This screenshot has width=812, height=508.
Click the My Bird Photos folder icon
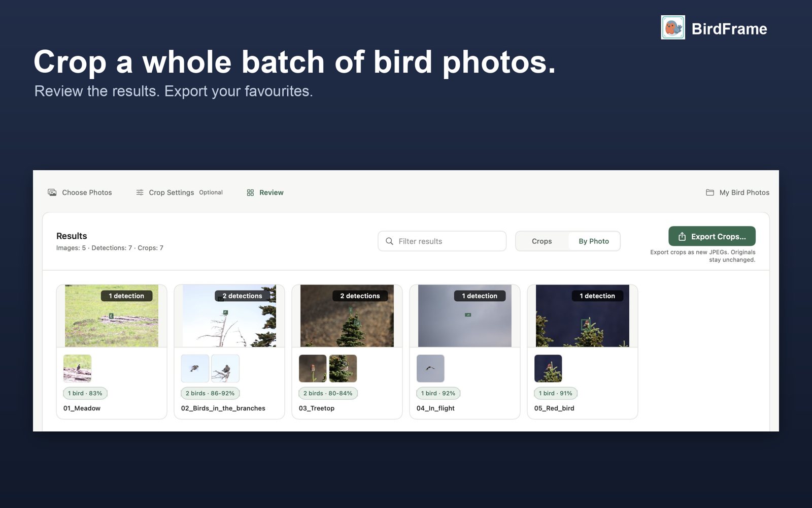tap(710, 193)
